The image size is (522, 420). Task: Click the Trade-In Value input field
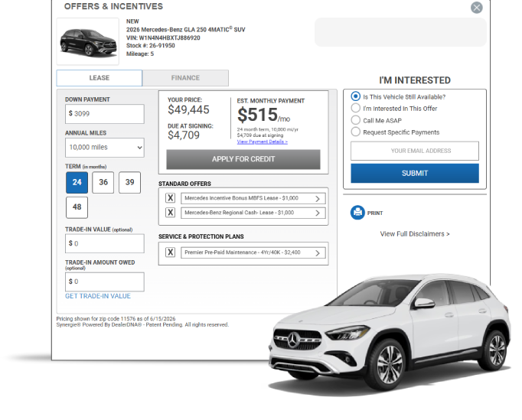coord(105,243)
